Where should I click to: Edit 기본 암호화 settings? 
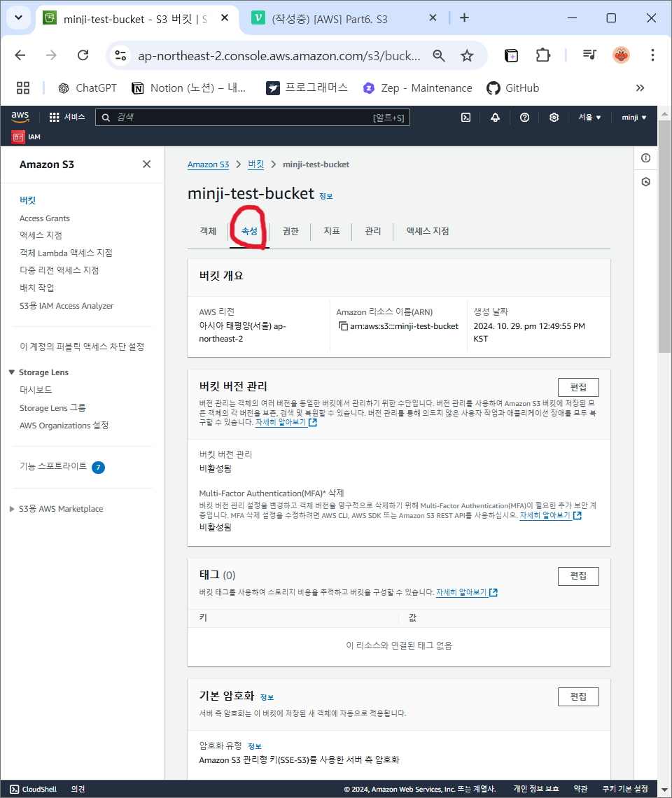click(x=577, y=696)
